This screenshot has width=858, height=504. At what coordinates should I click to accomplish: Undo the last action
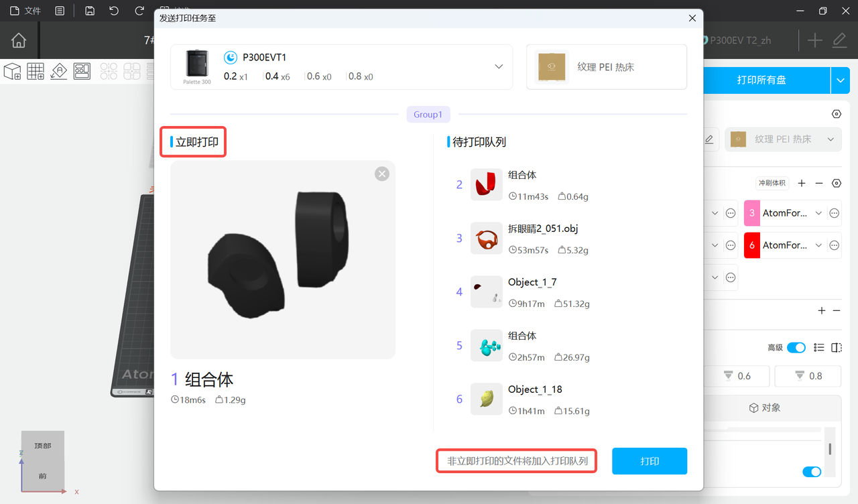click(114, 11)
